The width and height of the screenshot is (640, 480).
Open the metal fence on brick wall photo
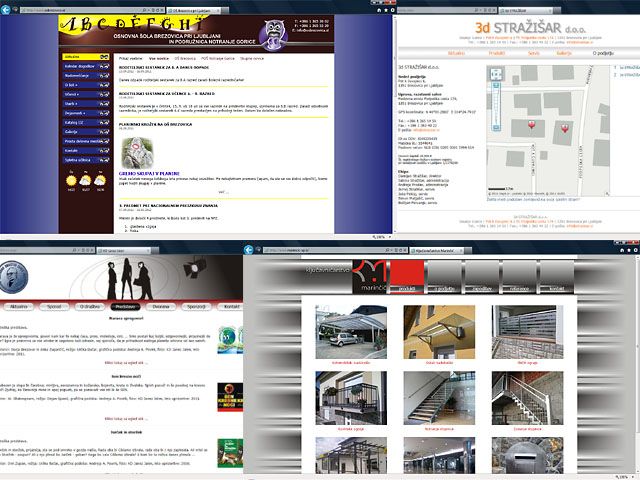point(527,332)
